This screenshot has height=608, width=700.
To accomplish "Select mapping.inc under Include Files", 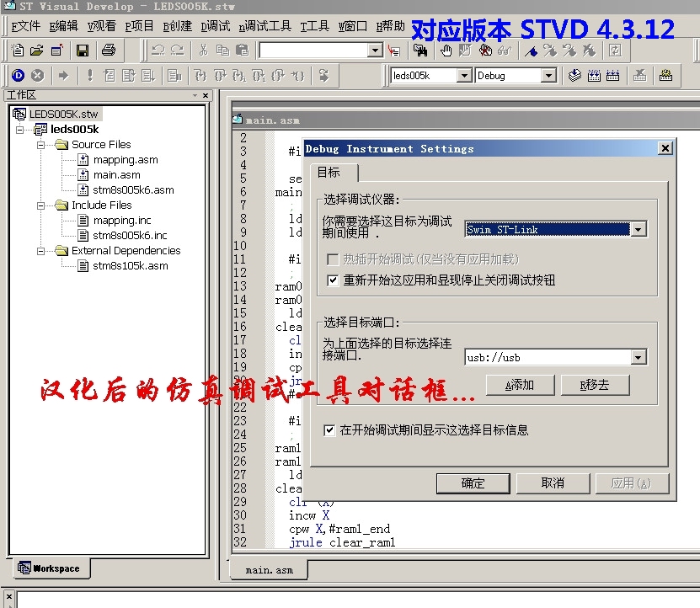I will coord(122,221).
